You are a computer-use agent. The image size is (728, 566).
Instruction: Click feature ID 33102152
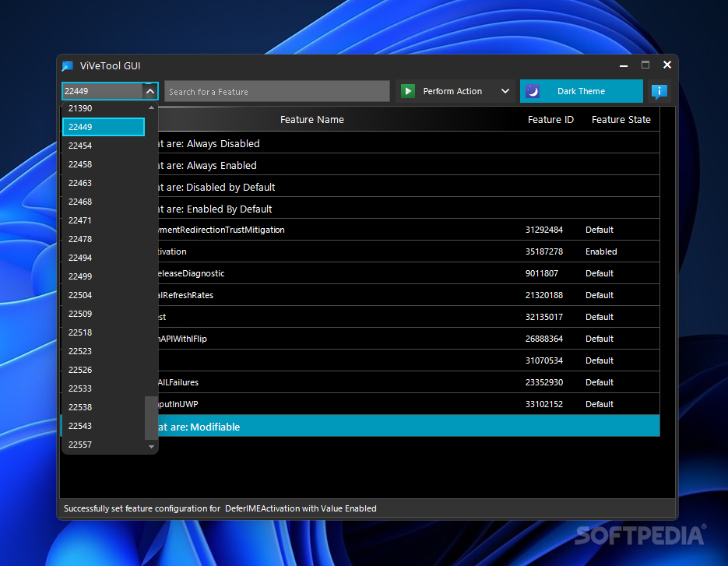click(x=544, y=404)
